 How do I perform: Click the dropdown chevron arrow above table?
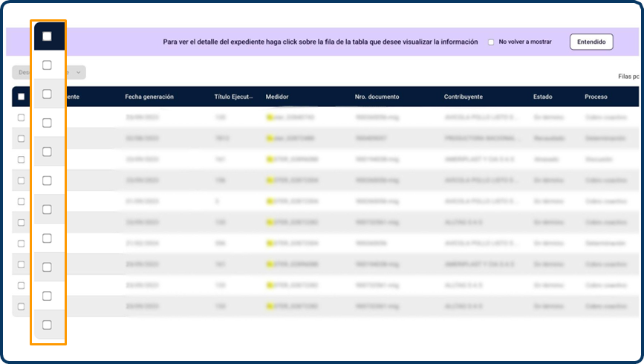coord(79,73)
